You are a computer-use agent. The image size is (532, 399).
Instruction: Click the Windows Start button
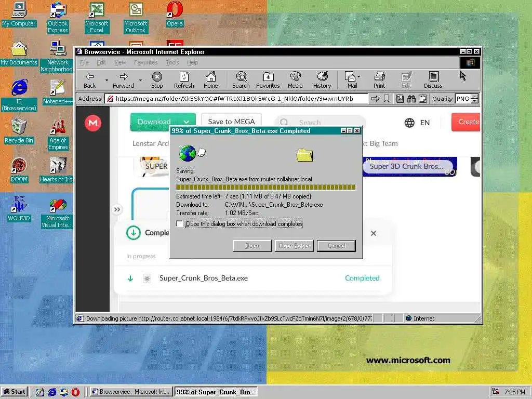pyautogui.click(x=14, y=392)
